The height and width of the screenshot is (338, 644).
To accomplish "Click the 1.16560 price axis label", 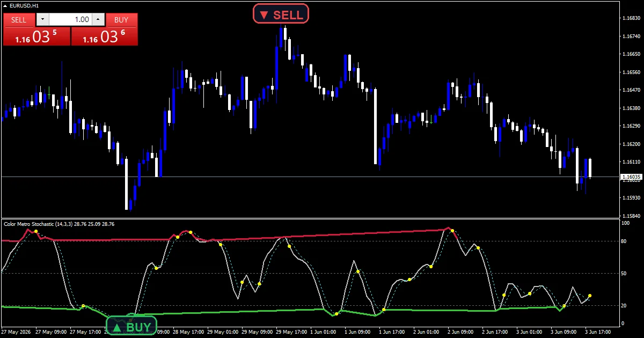I will pos(632,72).
